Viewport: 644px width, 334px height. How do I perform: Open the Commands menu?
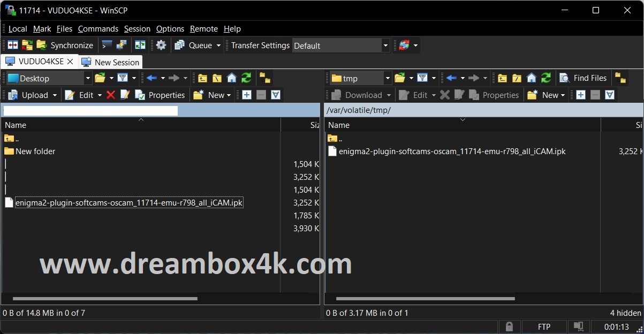(x=98, y=29)
